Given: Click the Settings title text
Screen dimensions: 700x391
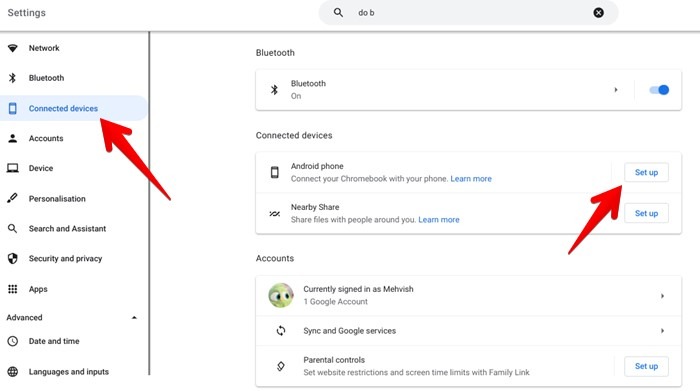Looking at the screenshot, I should pyautogui.click(x=26, y=12).
